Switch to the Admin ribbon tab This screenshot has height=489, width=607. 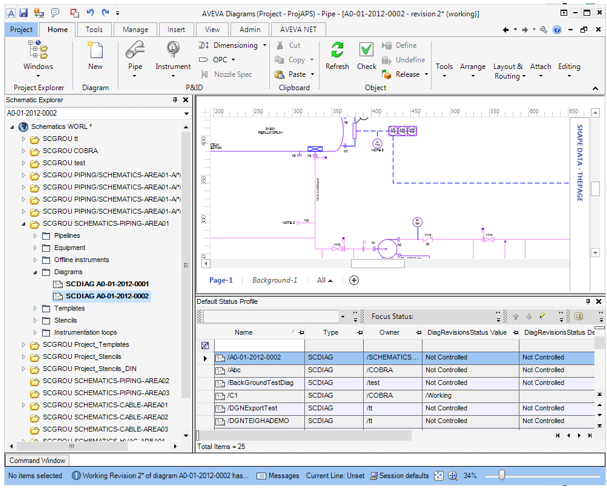point(250,29)
